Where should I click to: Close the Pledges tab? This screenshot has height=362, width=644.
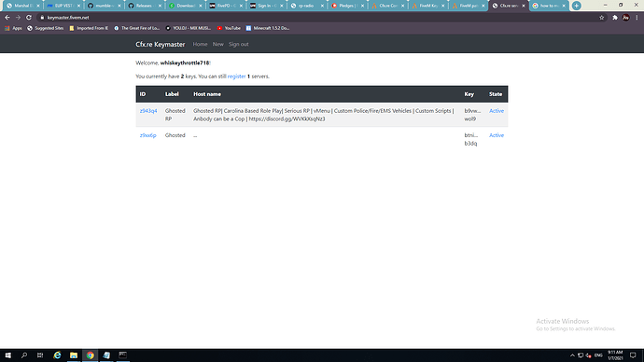click(x=362, y=6)
